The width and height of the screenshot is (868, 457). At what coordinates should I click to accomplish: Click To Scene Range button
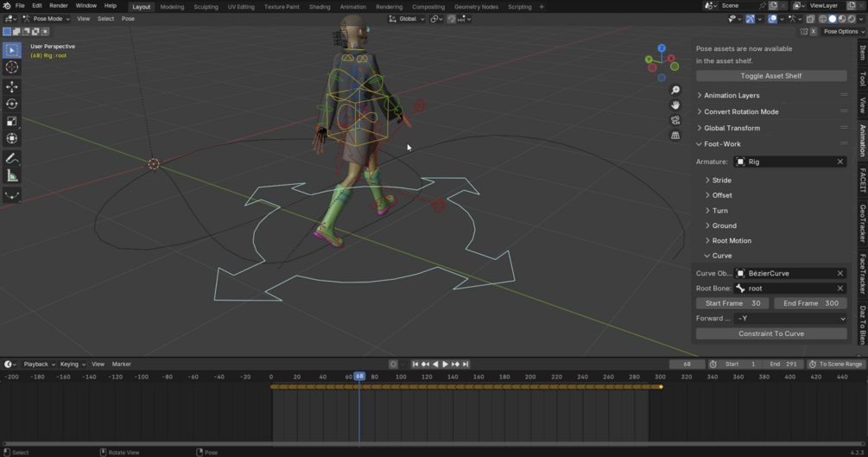pos(836,365)
